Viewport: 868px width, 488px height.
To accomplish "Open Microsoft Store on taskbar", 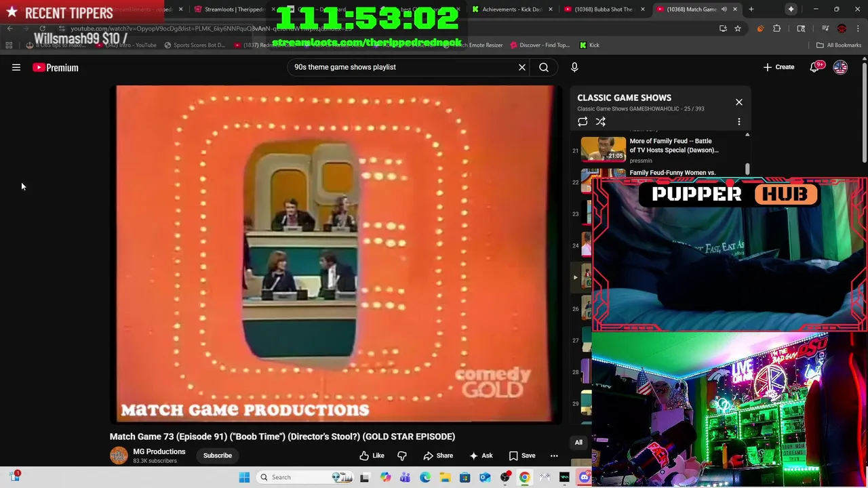I will (x=465, y=477).
